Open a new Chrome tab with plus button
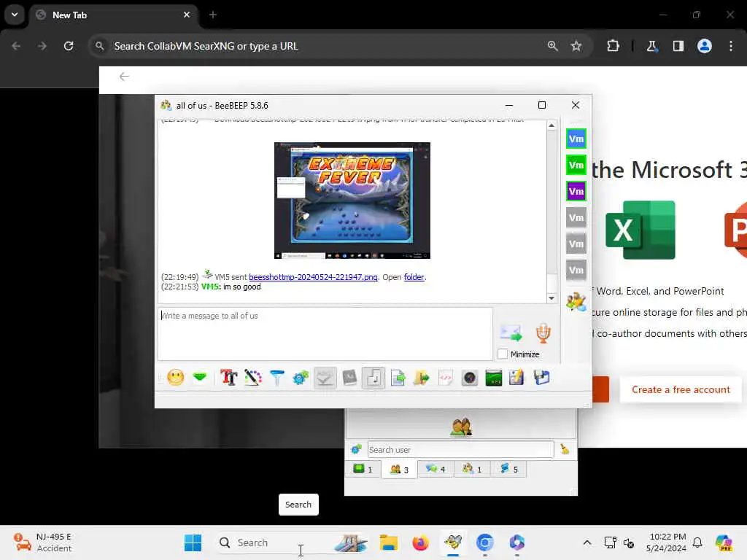 213,15
